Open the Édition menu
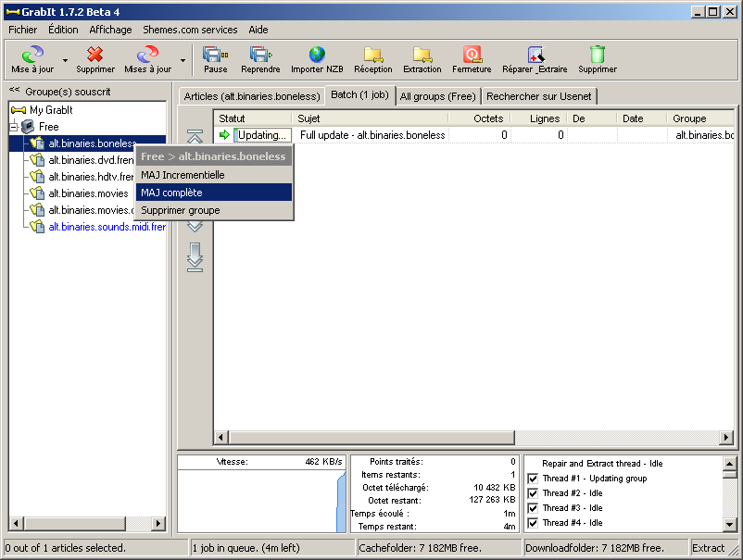The height and width of the screenshot is (560, 743). point(63,30)
